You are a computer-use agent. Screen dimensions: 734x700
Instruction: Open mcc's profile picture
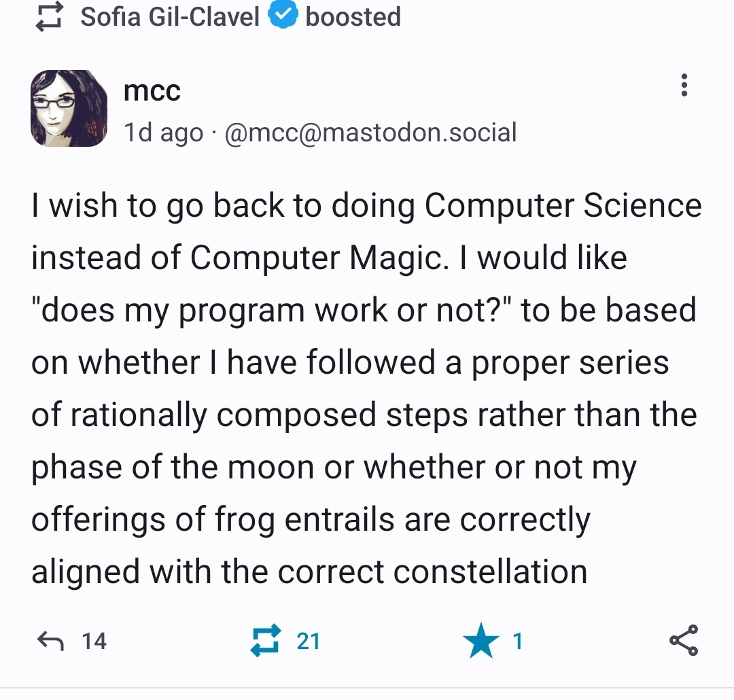(69, 108)
